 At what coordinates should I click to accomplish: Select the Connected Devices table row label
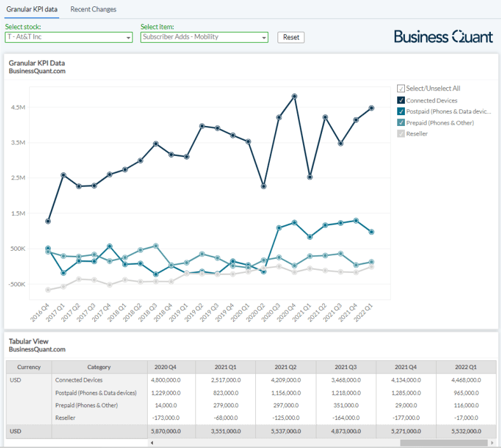(x=79, y=380)
